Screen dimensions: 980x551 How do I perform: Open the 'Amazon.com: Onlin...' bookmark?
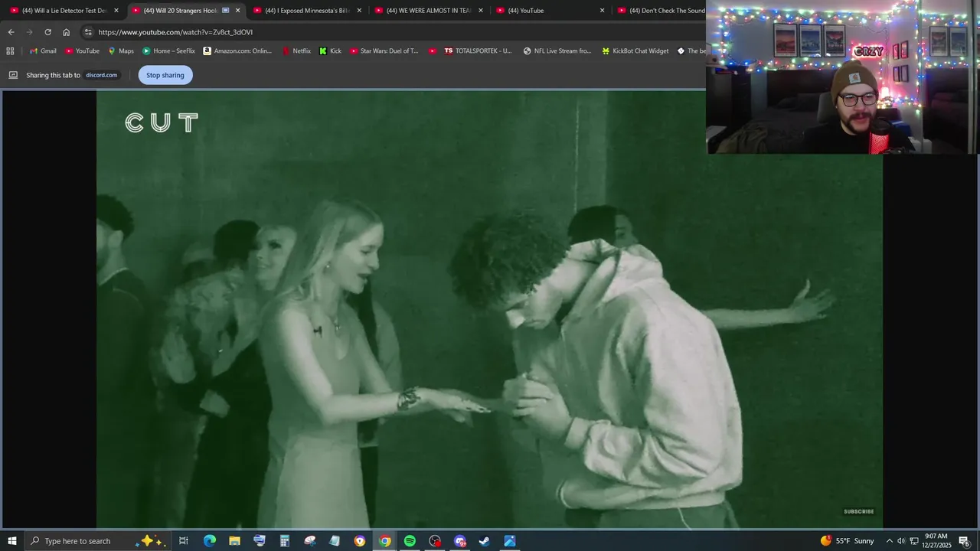point(237,51)
